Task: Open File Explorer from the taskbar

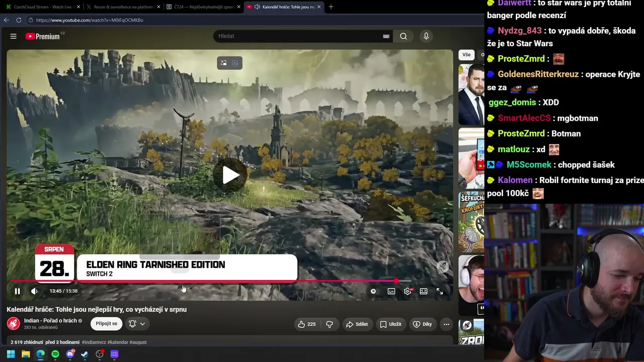Action: (x=26, y=354)
